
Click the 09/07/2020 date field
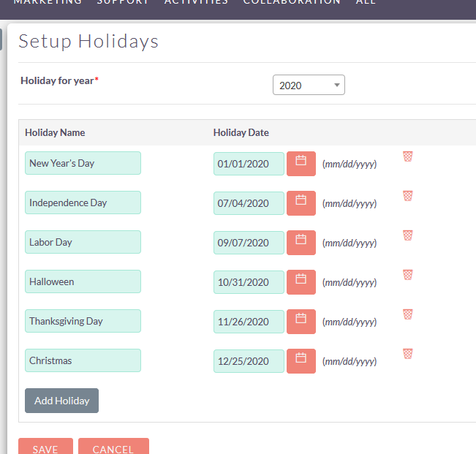pos(249,243)
